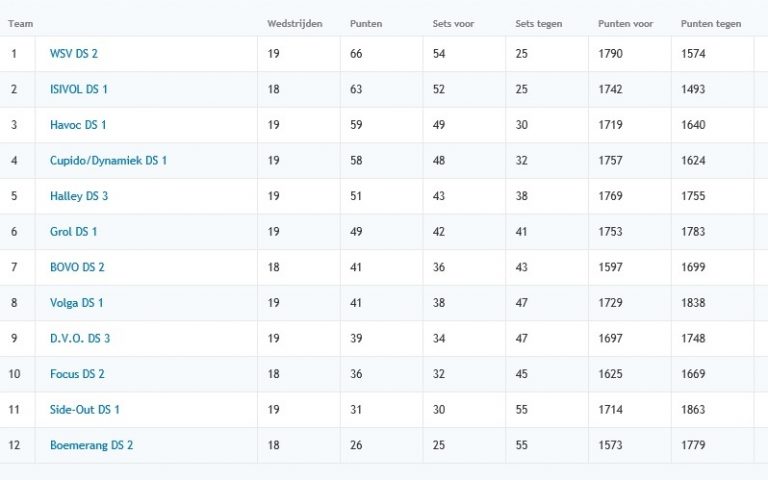768x480 pixels.
Task: Click the Sets voor column header
Action: click(453, 23)
